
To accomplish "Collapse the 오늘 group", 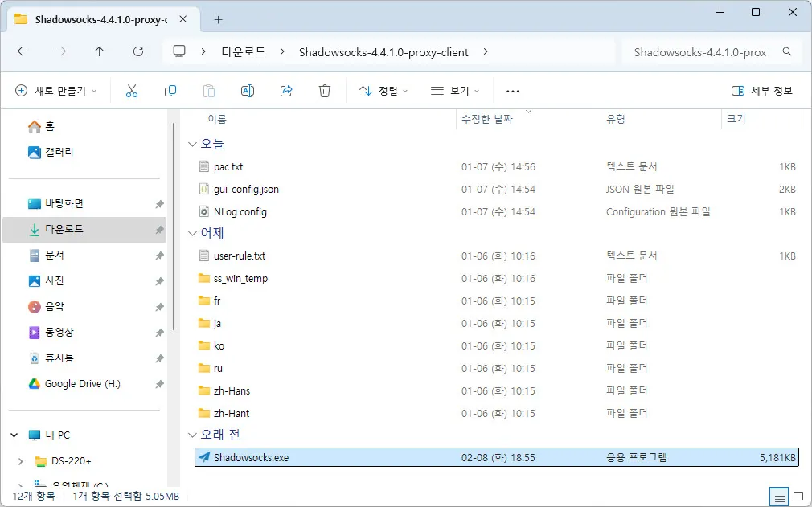I will pos(193,145).
